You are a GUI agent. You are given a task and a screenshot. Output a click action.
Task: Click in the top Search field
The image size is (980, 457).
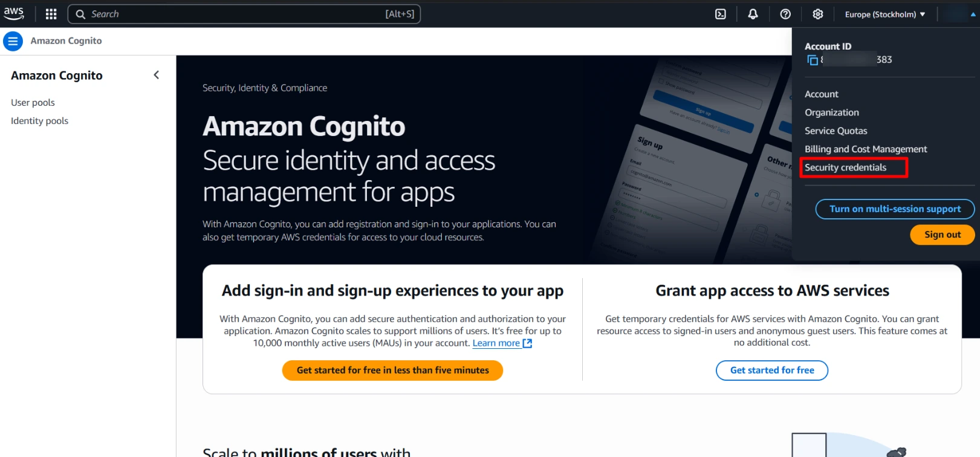tap(244, 14)
